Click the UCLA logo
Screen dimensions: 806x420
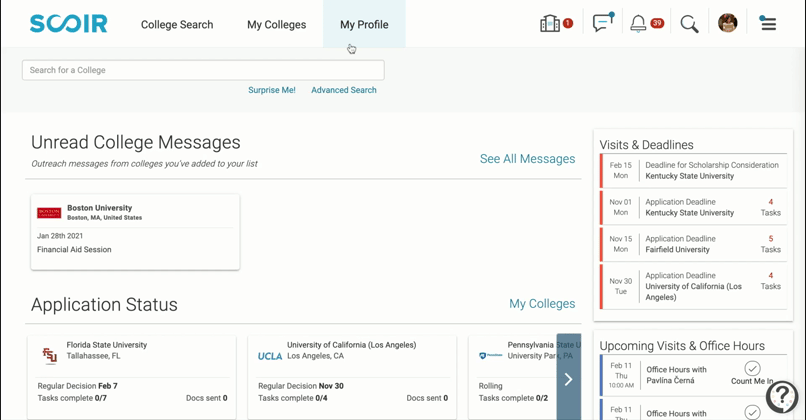(270, 356)
